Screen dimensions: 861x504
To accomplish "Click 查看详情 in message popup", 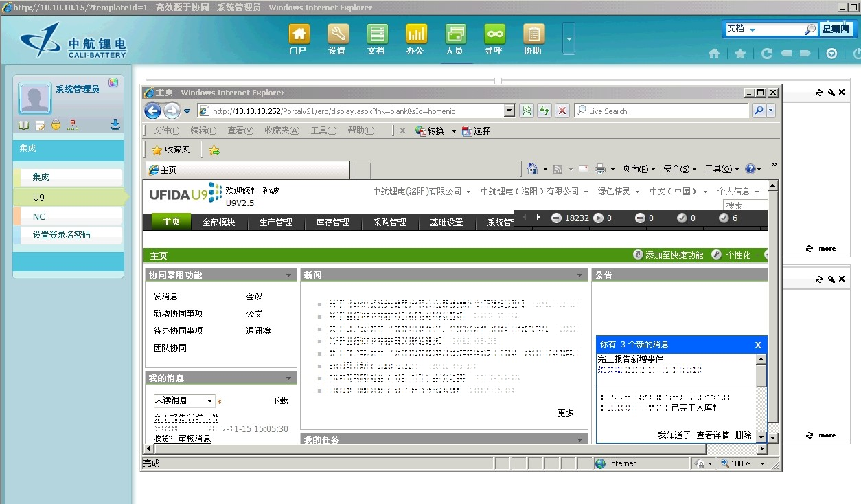I will (713, 435).
